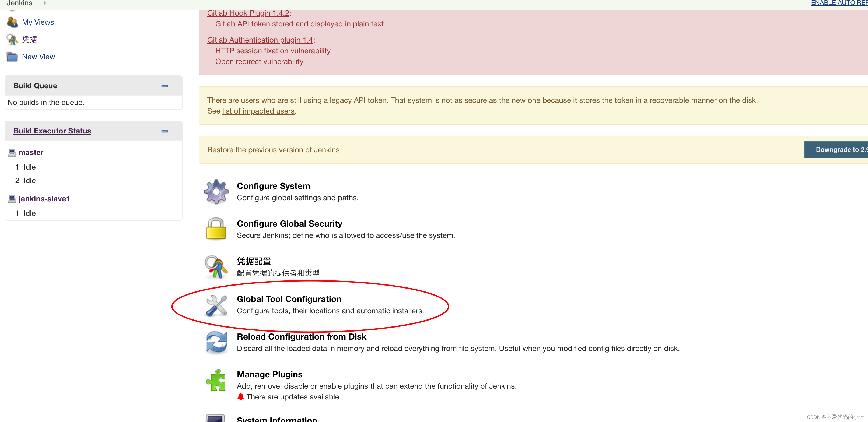This screenshot has height=422, width=868.
Task: Click the list of impacted users link
Action: pyautogui.click(x=258, y=111)
